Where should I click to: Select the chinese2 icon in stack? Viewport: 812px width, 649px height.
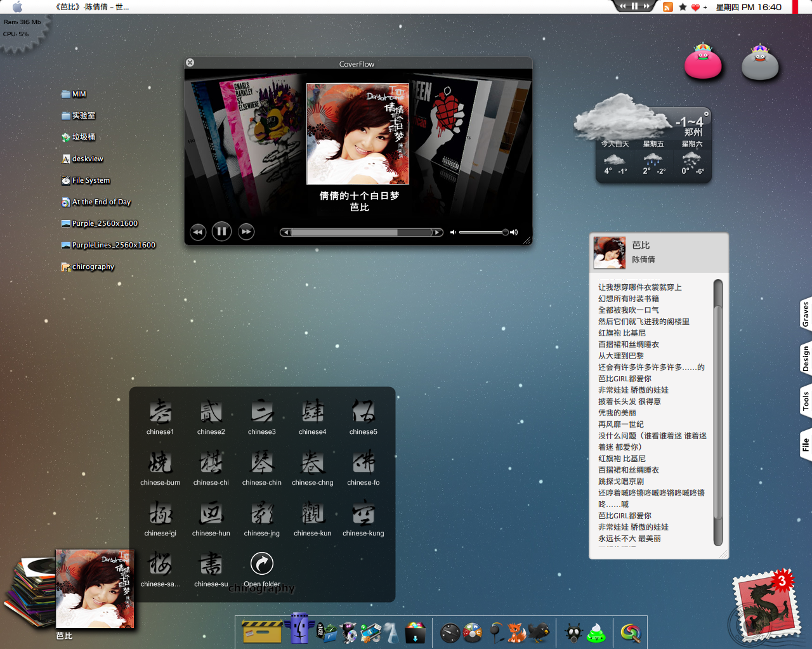211,417
